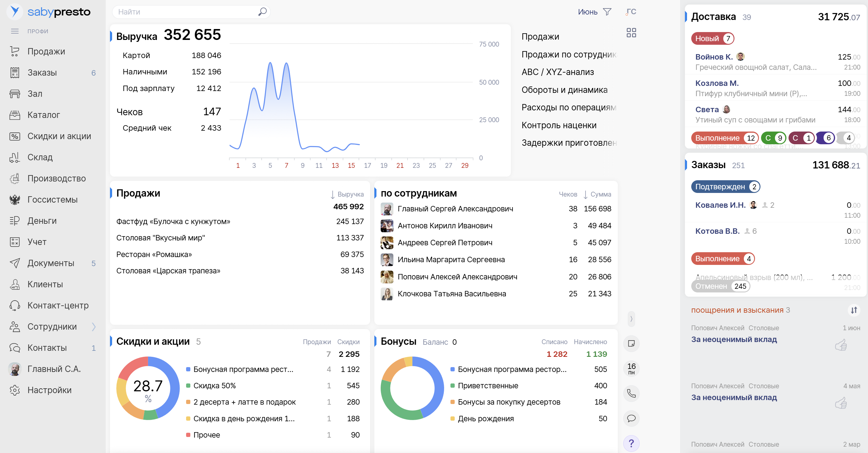Expand the Сотрудники sidebar item

(94, 327)
